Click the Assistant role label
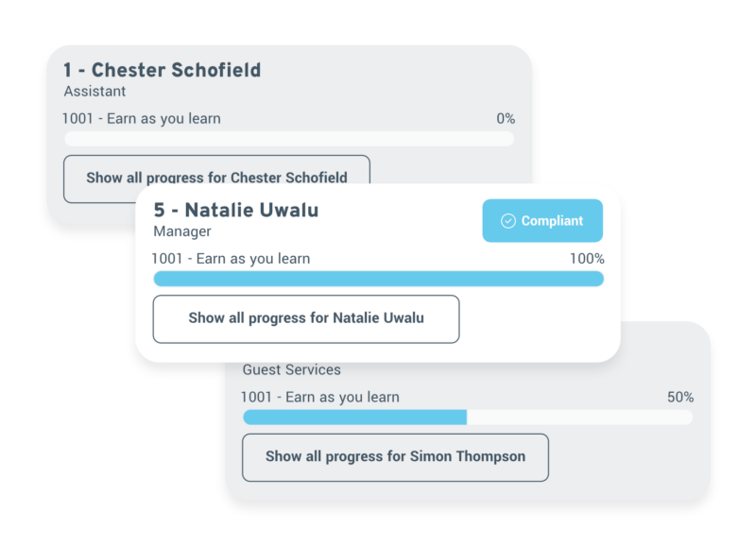Viewport: 756px width, 546px height. pyautogui.click(x=95, y=91)
